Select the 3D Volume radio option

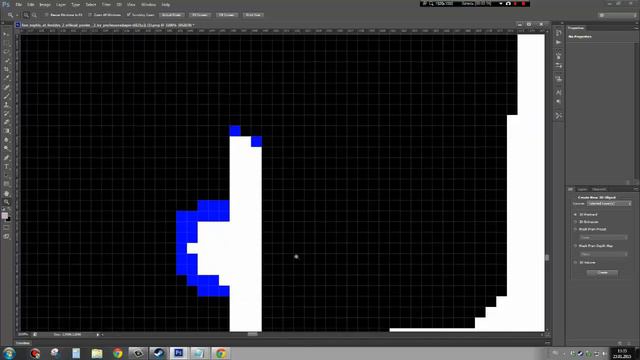[576, 263]
